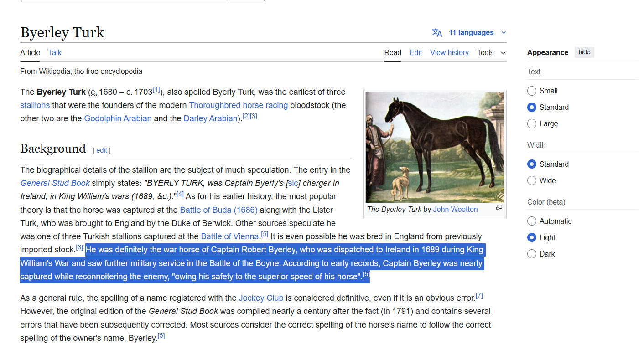Follow the Thoroughbred horse racing link
This screenshot has height=349, width=644.
pyautogui.click(x=239, y=105)
